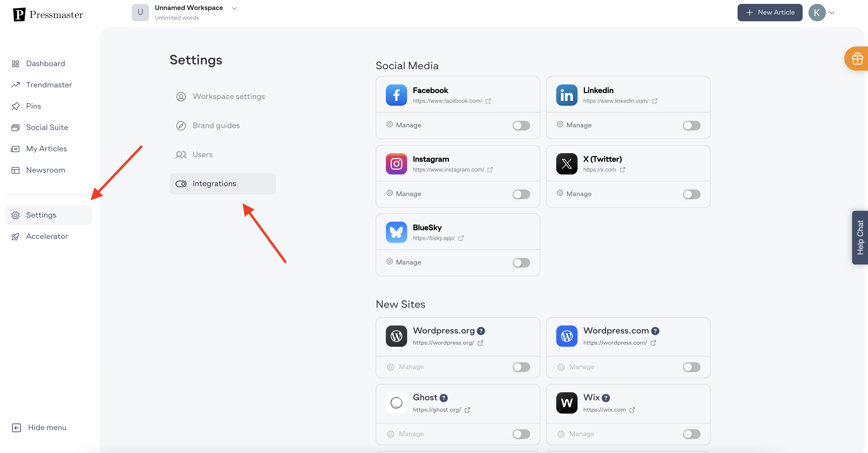Click the Linkedin logo icon
Image resolution: width=868 pixels, height=453 pixels.
[x=567, y=95]
